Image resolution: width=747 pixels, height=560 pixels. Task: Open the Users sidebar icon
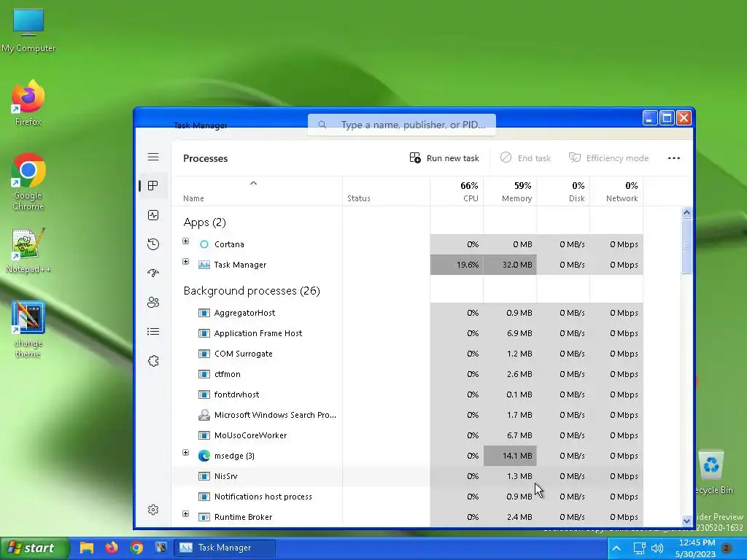[x=153, y=303]
